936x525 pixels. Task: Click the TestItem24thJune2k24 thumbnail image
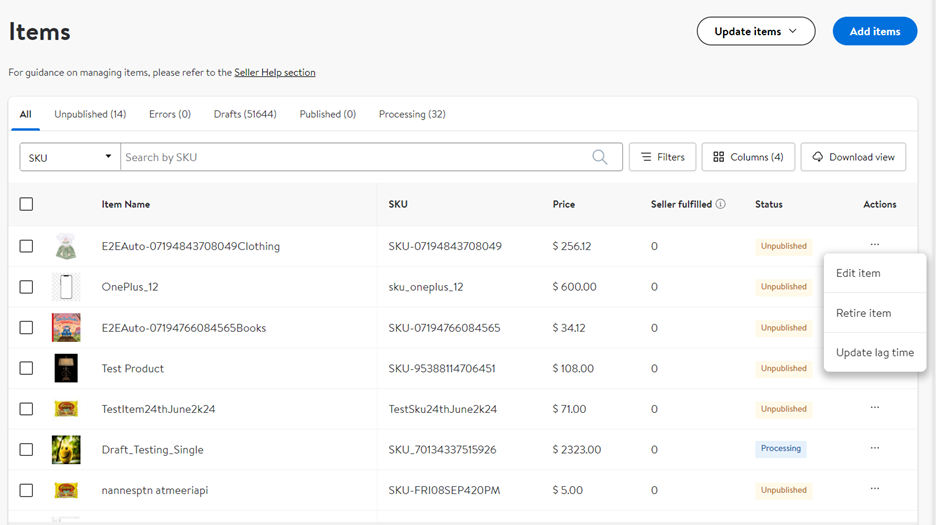click(x=66, y=409)
